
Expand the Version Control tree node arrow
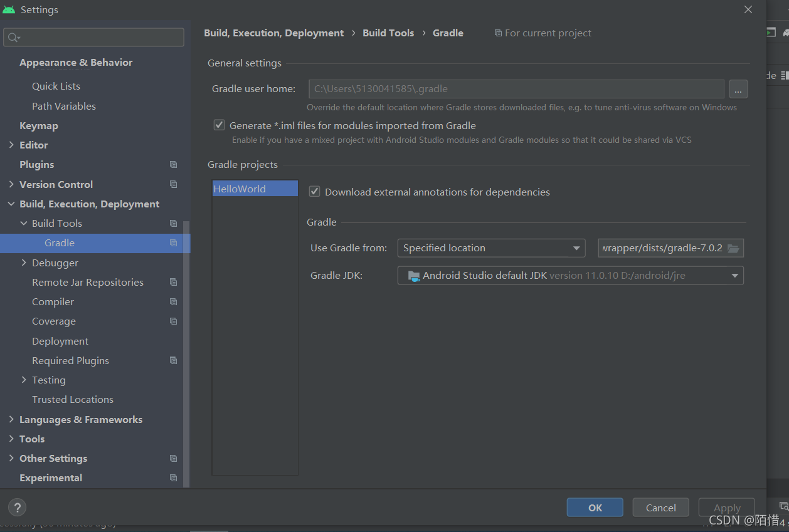pyautogui.click(x=11, y=184)
